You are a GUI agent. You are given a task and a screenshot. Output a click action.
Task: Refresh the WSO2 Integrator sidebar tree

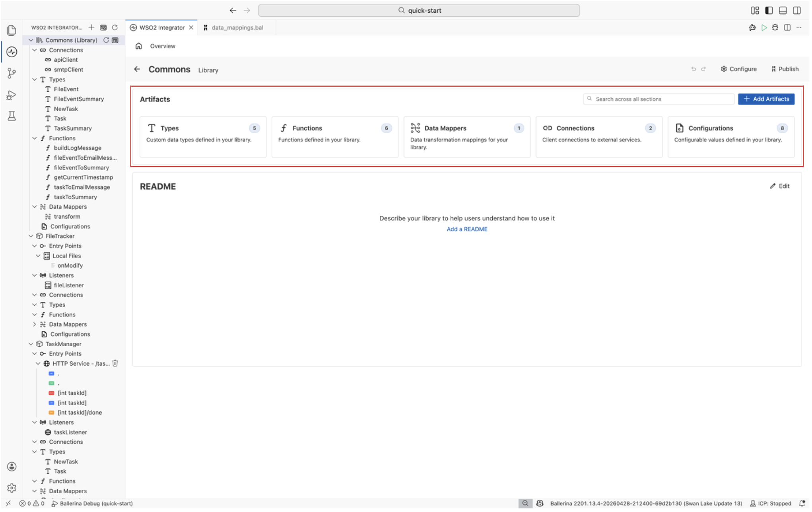click(115, 27)
